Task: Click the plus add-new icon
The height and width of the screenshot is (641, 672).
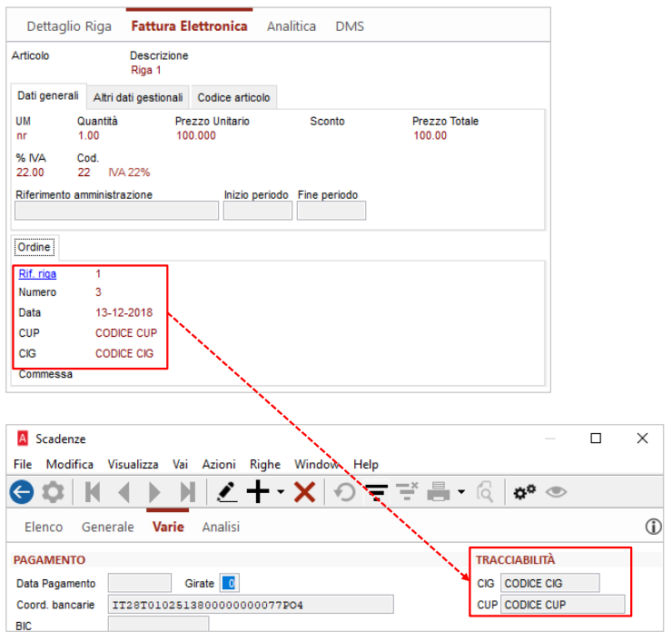Action: click(259, 492)
